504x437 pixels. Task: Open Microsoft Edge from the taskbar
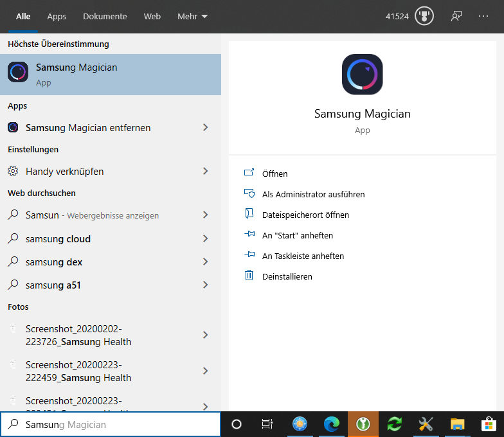click(x=332, y=424)
